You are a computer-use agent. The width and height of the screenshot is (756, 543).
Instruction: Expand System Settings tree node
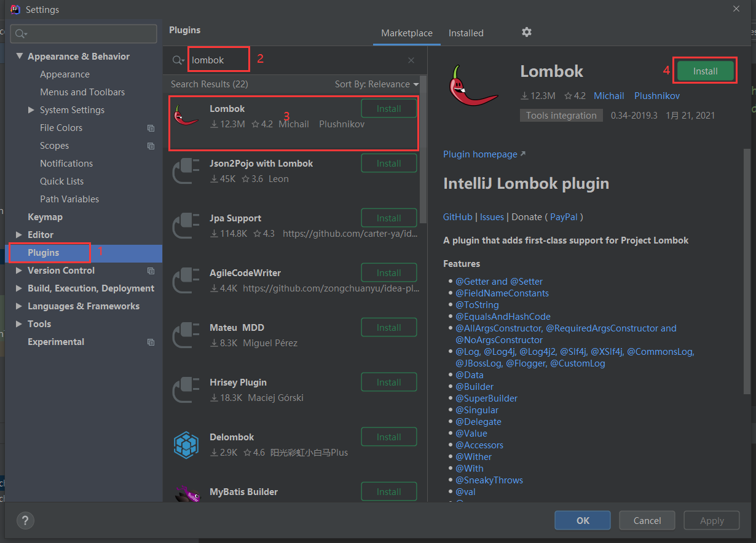31,110
